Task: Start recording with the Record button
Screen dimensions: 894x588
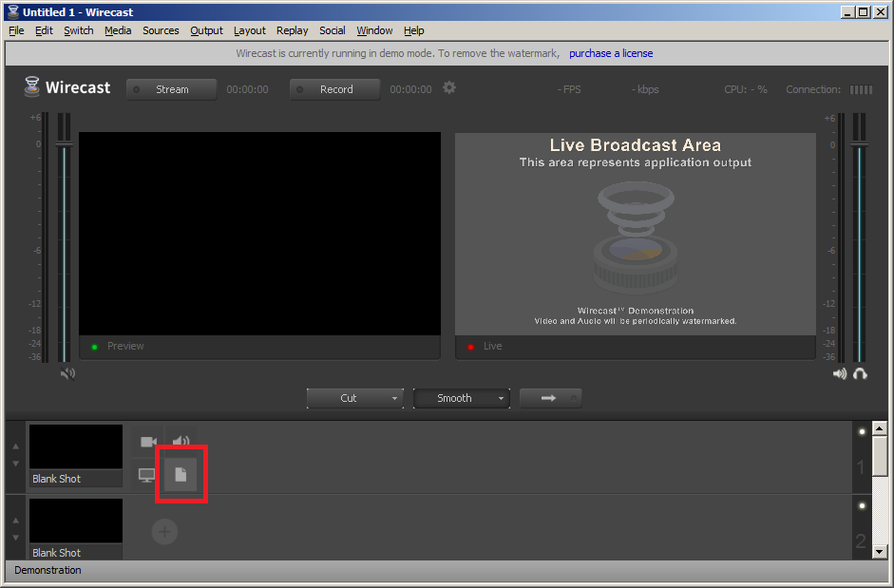Action: (x=335, y=89)
